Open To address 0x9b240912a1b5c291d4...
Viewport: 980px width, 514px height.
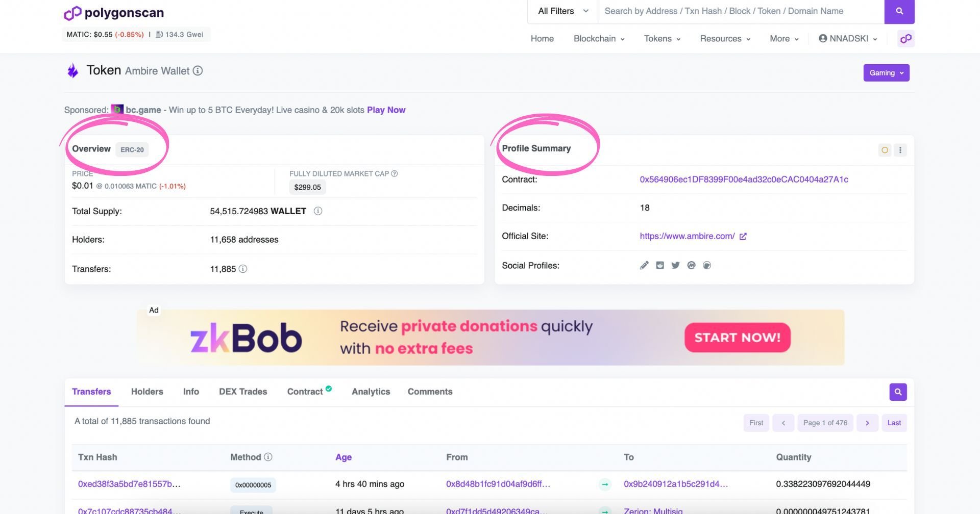click(676, 484)
